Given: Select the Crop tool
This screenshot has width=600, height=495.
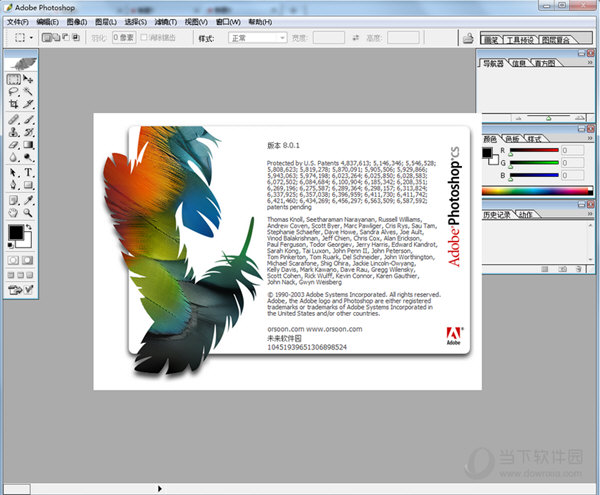Looking at the screenshot, I should (x=13, y=104).
